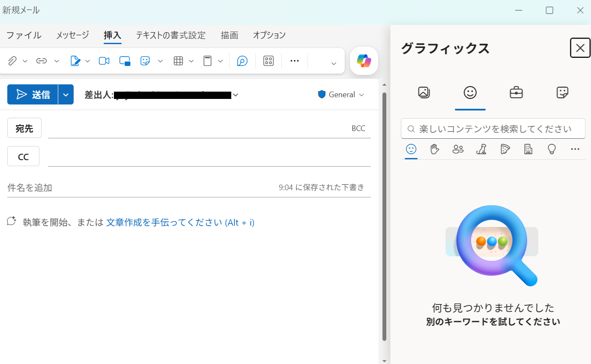Screen dimensions: 591x364
Task: Click the 送信 send button
Action: pos(33,94)
